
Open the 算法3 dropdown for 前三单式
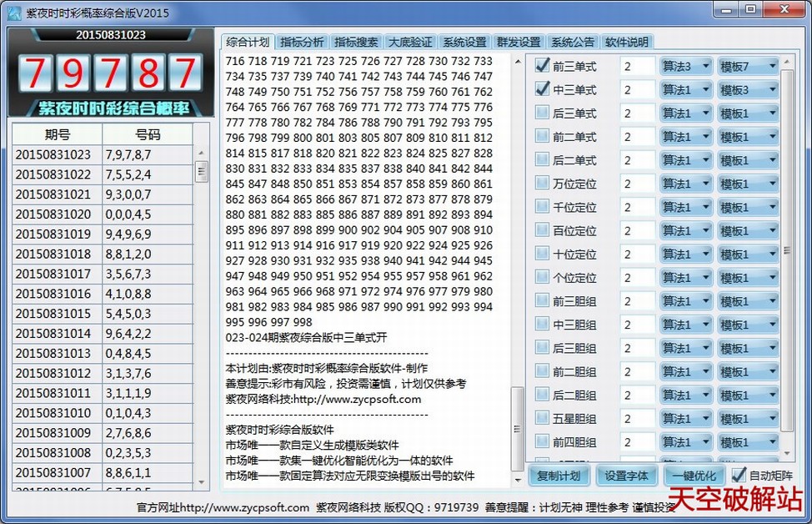(x=684, y=66)
